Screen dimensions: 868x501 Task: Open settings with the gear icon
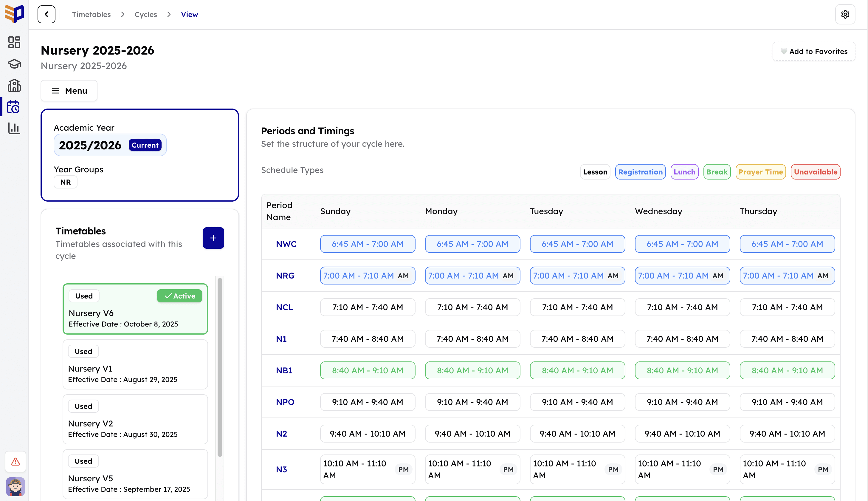[845, 14]
